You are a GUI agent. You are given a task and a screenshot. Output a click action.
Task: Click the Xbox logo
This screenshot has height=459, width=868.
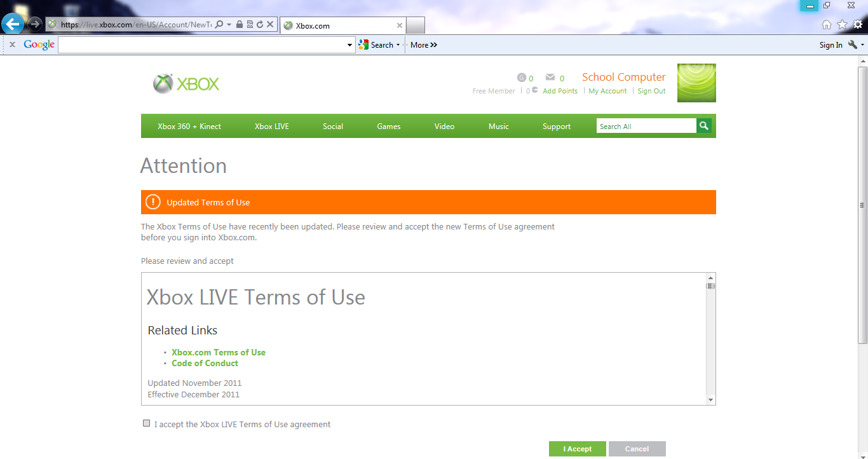(x=186, y=84)
